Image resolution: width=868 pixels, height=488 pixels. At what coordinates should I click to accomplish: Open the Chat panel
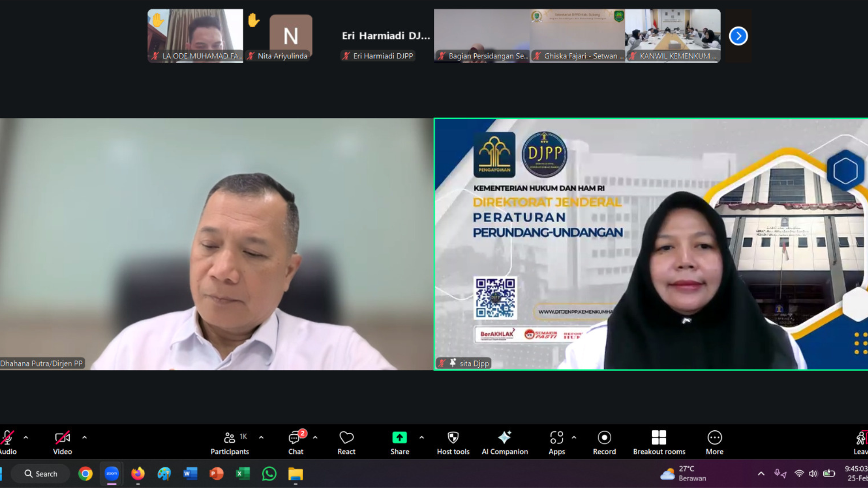coord(296,442)
